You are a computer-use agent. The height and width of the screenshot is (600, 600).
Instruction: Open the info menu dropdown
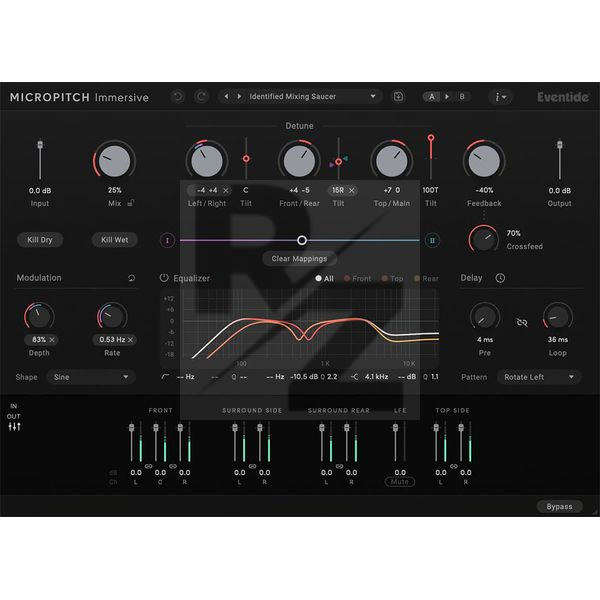coord(500,97)
